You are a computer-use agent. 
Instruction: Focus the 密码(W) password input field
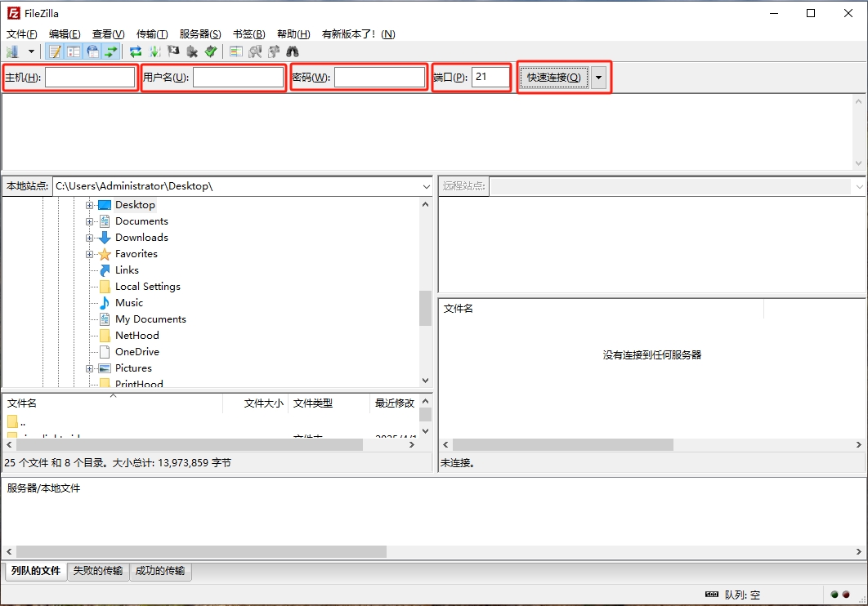pyautogui.click(x=380, y=77)
